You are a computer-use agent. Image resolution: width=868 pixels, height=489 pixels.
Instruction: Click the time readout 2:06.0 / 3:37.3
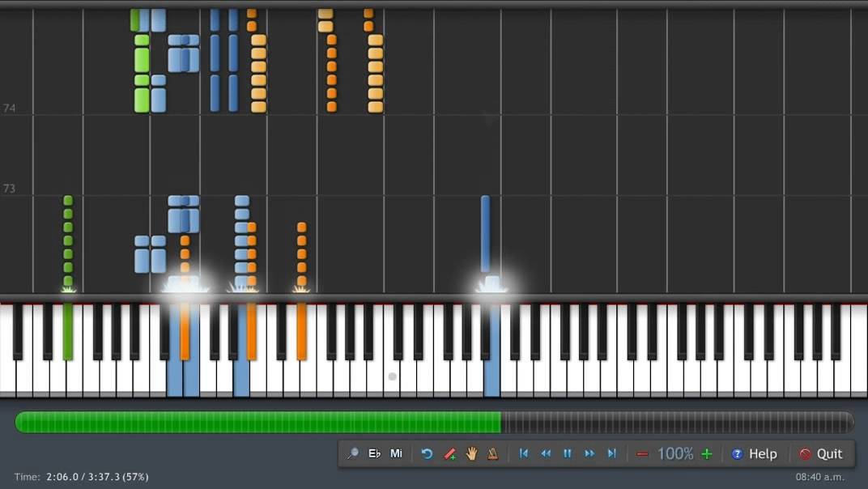[x=97, y=477]
